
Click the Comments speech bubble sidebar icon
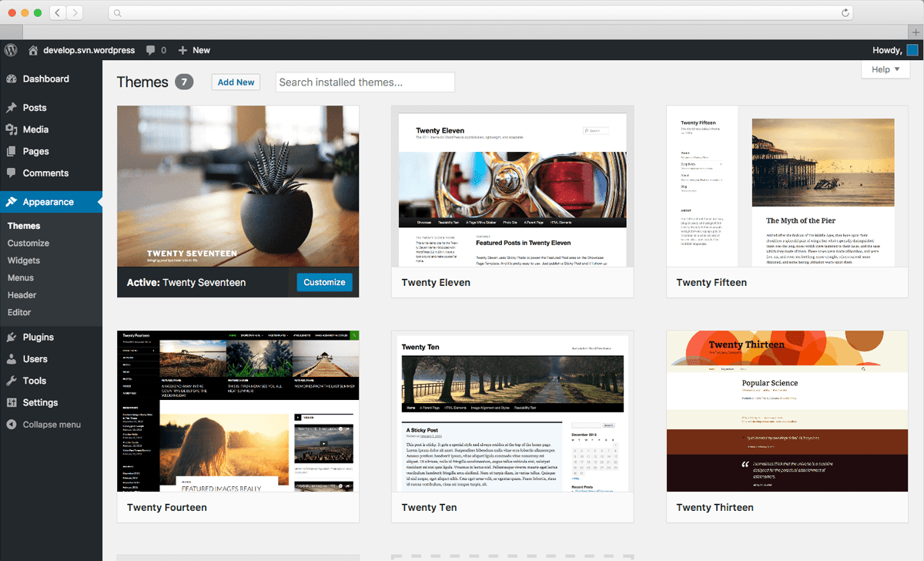click(x=12, y=173)
